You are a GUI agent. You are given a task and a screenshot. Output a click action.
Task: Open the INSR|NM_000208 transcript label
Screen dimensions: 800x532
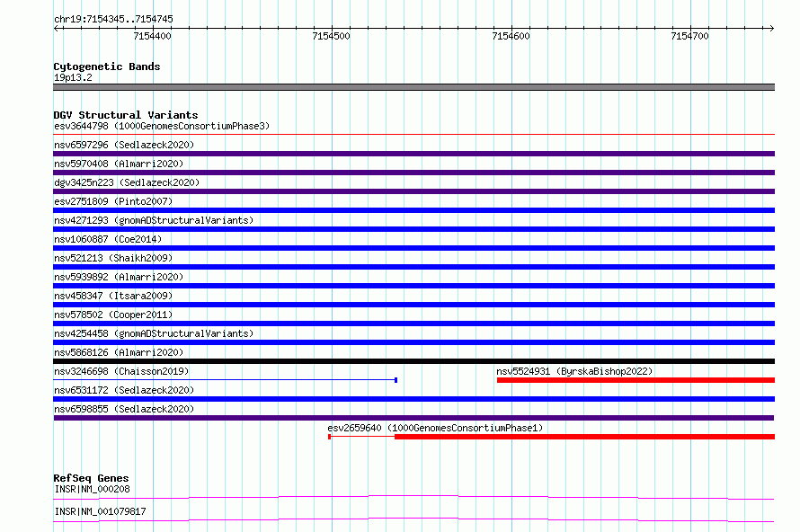click(92, 489)
